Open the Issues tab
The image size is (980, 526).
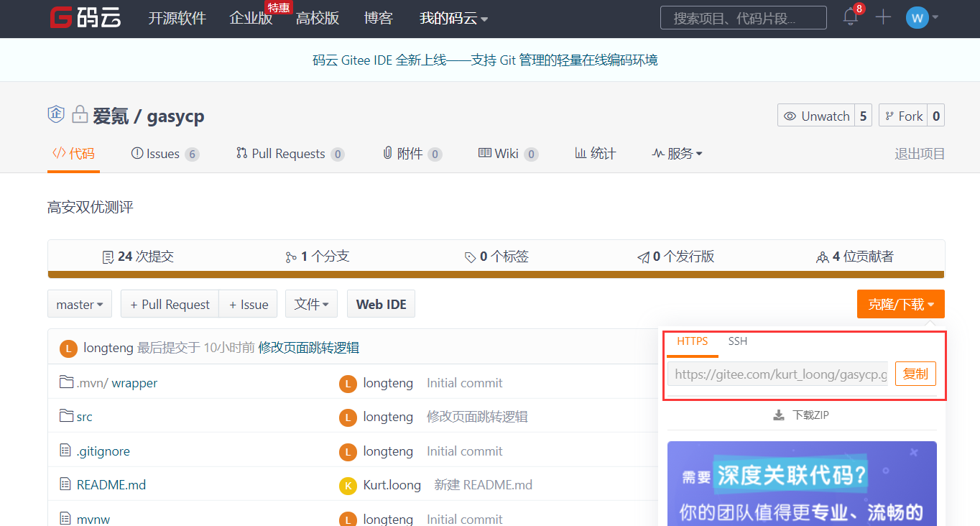165,153
